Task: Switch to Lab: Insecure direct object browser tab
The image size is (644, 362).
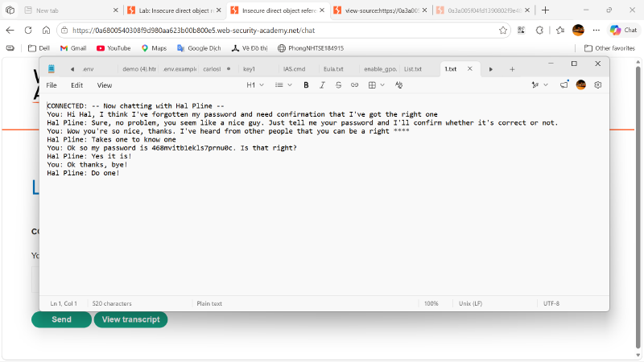Action: pos(174,10)
